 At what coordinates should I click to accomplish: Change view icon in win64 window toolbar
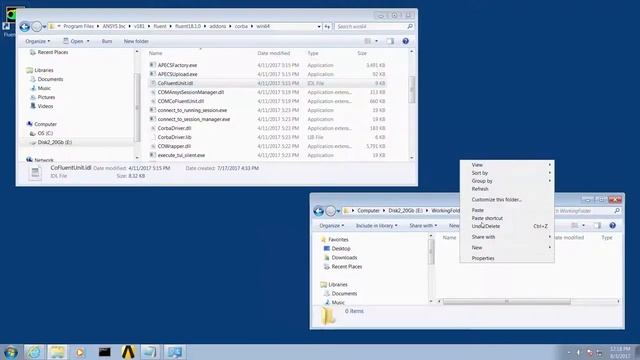pyautogui.click(x=368, y=41)
